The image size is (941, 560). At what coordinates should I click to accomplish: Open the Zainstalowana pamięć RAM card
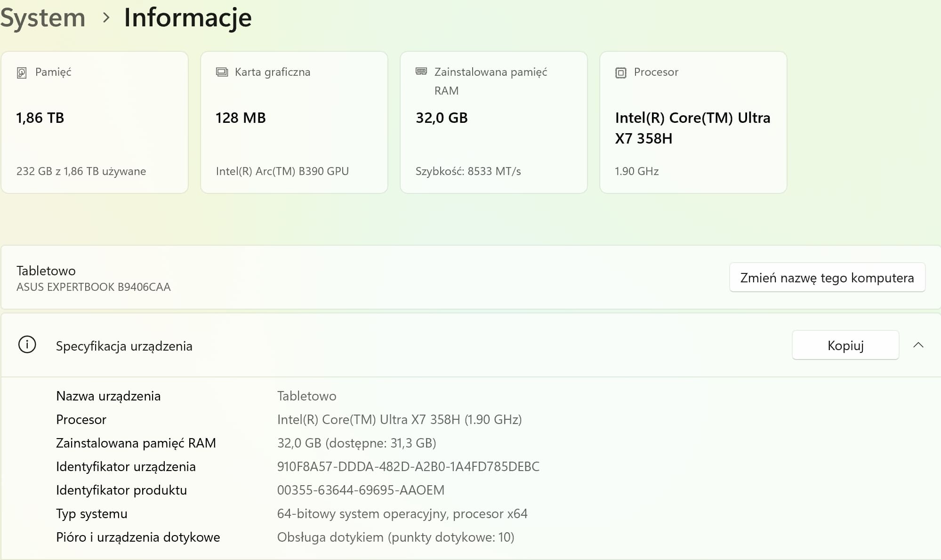[x=494, y=122]
